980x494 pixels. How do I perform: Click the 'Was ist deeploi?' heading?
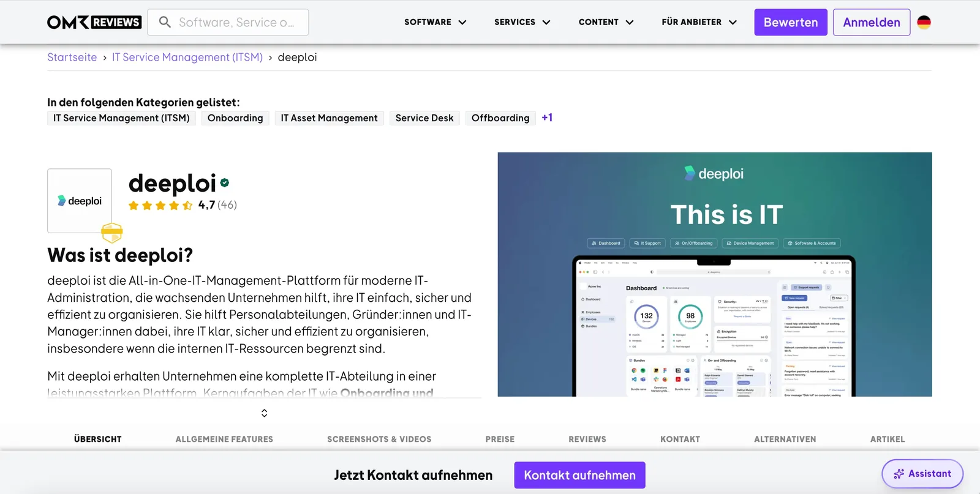tap(120, 255)
